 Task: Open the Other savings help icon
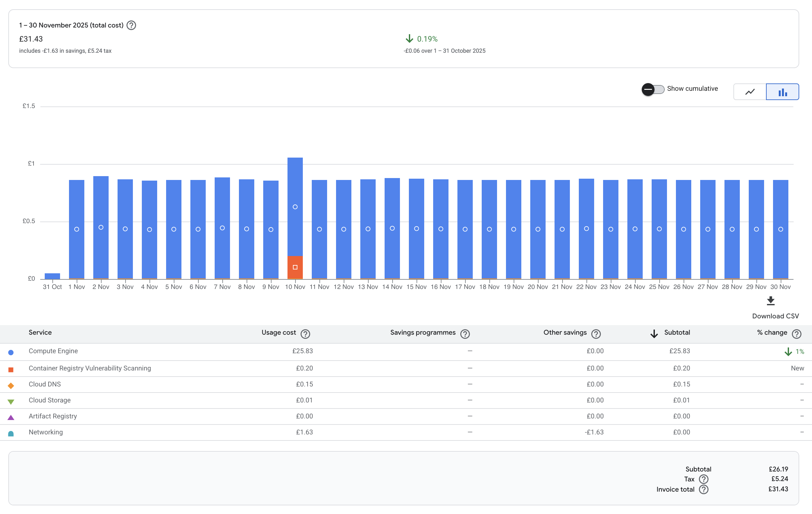pos(596,334)
